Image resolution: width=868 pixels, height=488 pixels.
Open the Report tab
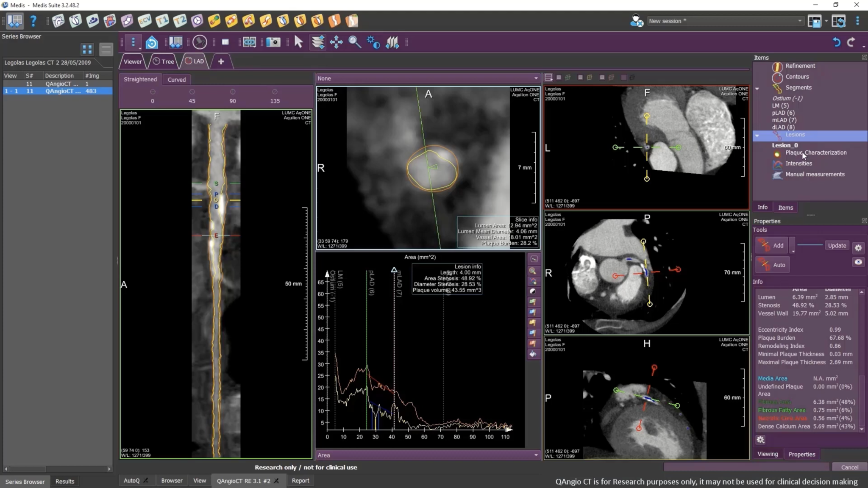coord(300,480)
